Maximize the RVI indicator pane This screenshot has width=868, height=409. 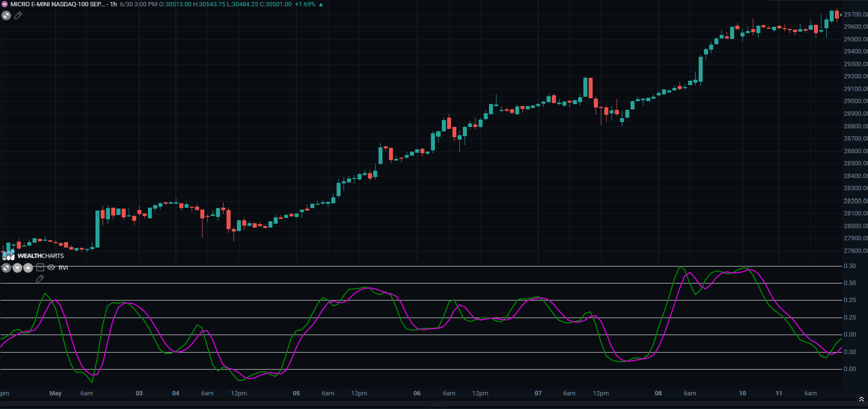point(6,267)
